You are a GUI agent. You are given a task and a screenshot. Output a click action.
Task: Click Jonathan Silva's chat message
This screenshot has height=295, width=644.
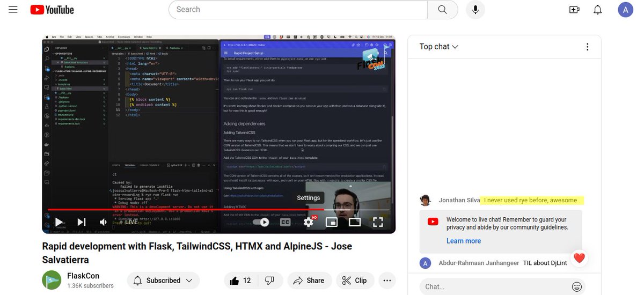pos(531,200)
